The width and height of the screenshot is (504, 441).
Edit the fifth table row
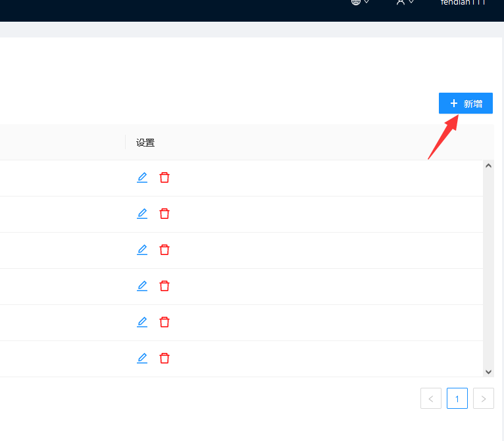(142, 322)
